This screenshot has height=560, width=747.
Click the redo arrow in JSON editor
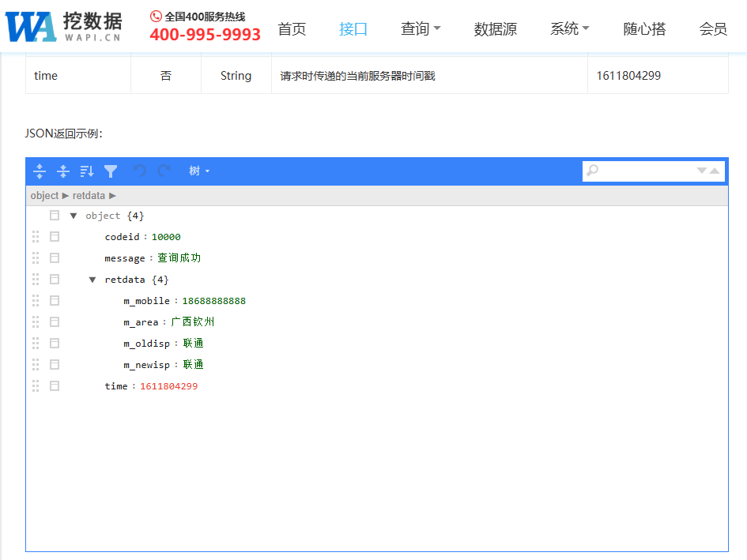pos(164,171)
